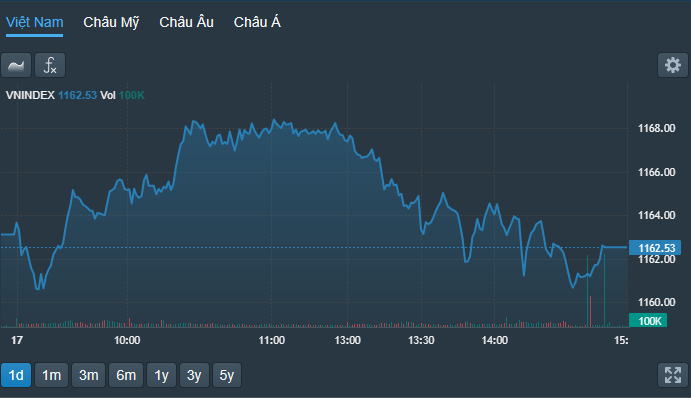Click the 1168.00 price axis label
The width and height of the screenshot is (691, 398).
point(657,128)
